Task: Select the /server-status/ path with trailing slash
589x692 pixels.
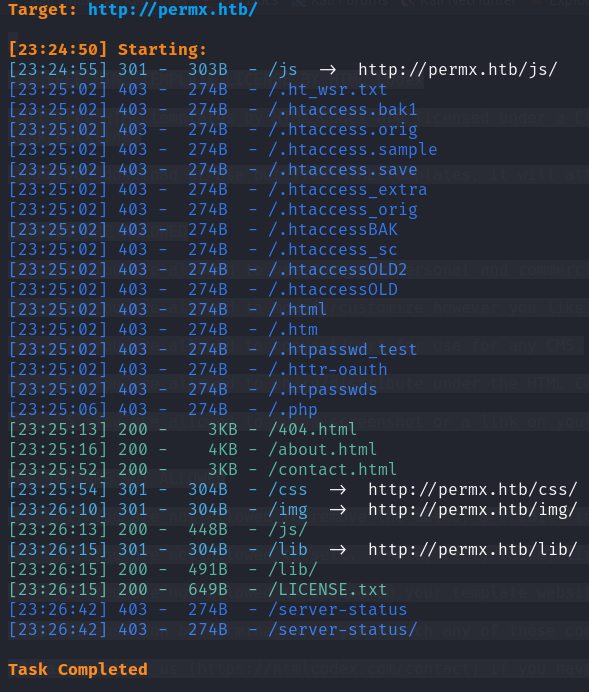Action: [343, 630]
